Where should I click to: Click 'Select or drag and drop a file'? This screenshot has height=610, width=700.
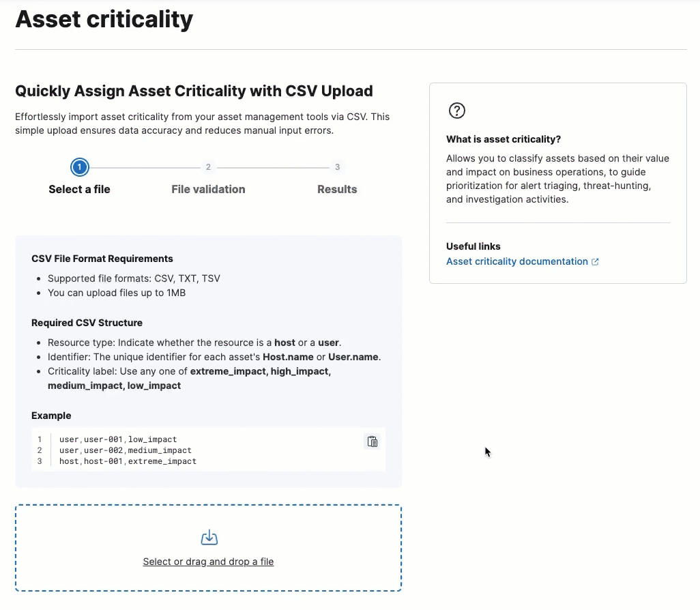pyautogui.click(x=208, y=562)
